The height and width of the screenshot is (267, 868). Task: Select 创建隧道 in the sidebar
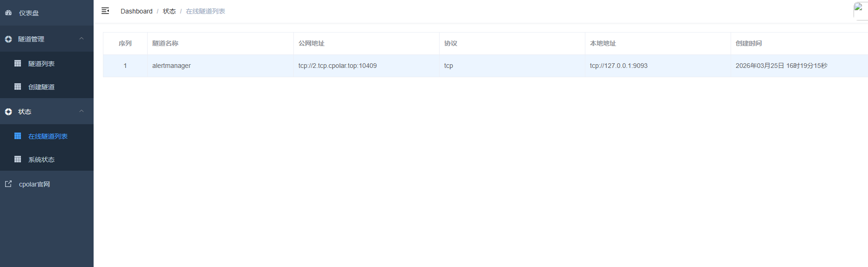point(41,87)
